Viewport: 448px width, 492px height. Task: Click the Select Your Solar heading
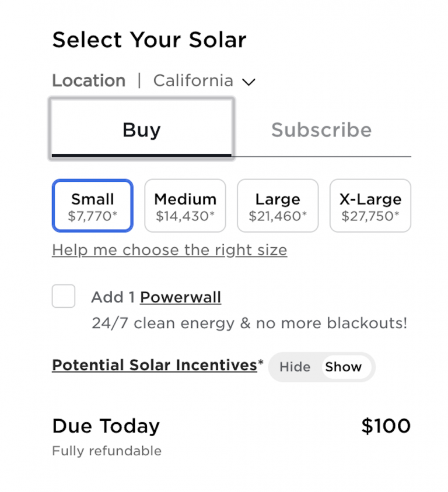(149, 40)
